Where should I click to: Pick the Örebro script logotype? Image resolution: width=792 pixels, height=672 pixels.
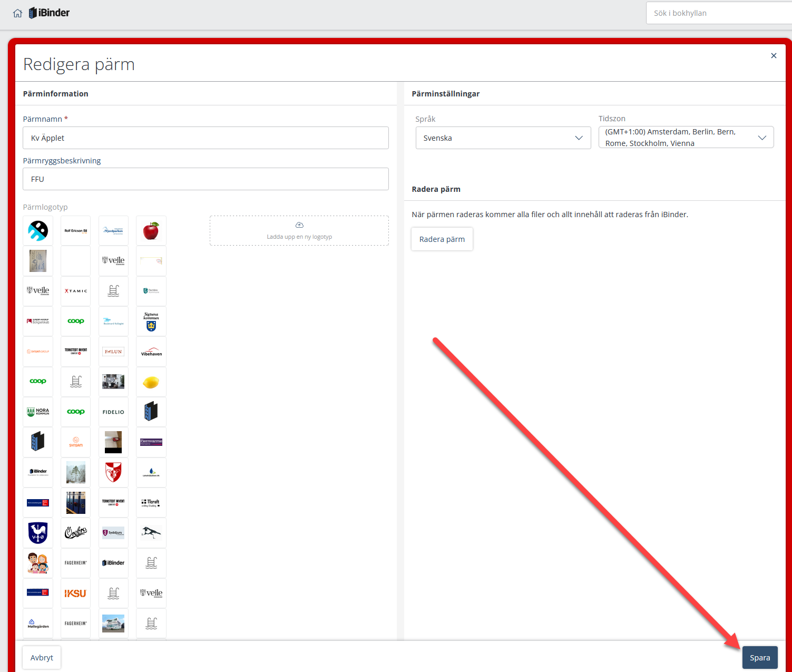(x=76, y=532)
